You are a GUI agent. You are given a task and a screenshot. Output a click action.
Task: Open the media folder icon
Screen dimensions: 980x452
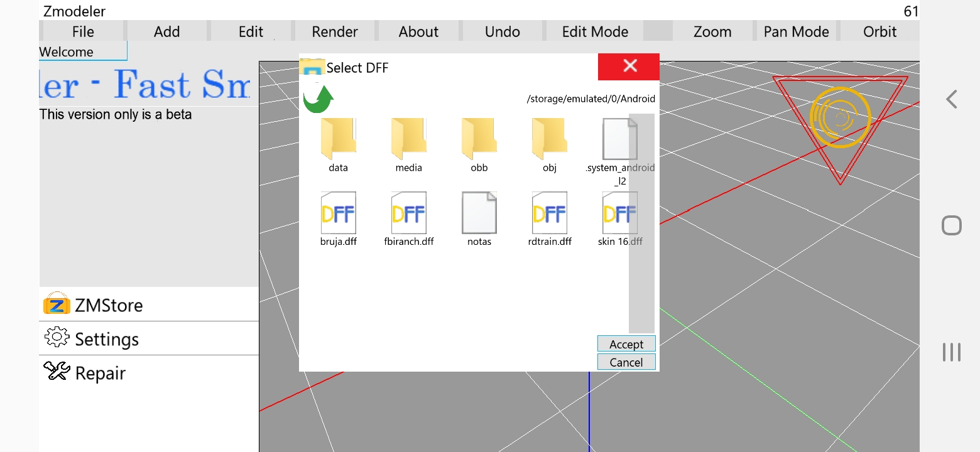click(409, 139)
